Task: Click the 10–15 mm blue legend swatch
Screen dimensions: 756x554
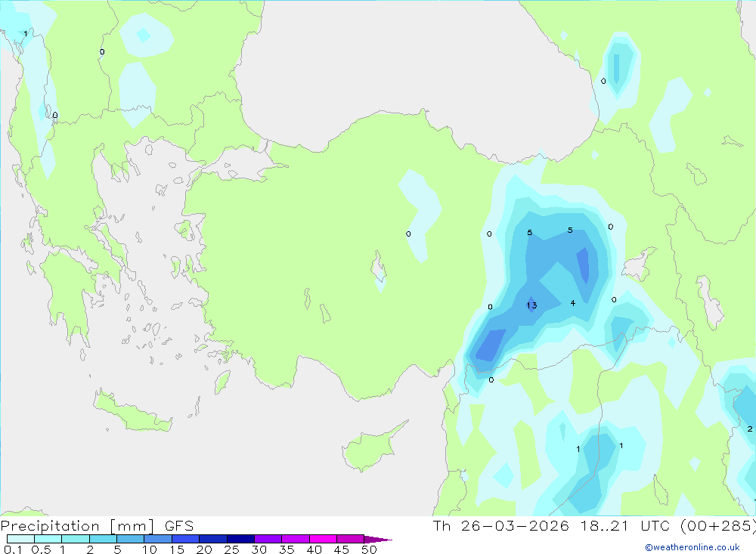Action: coord(158,539)
